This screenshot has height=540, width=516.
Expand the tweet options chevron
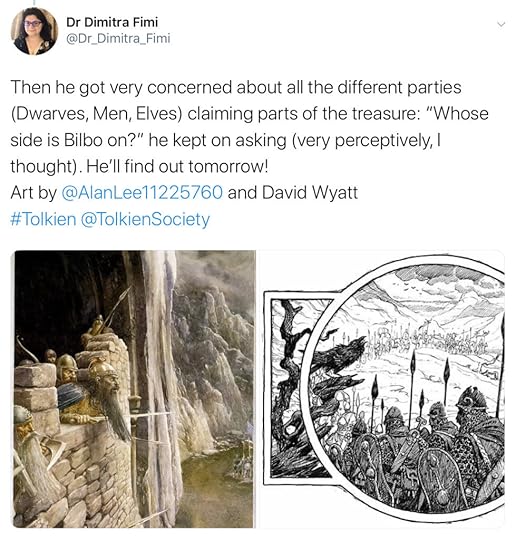[501, 24]
